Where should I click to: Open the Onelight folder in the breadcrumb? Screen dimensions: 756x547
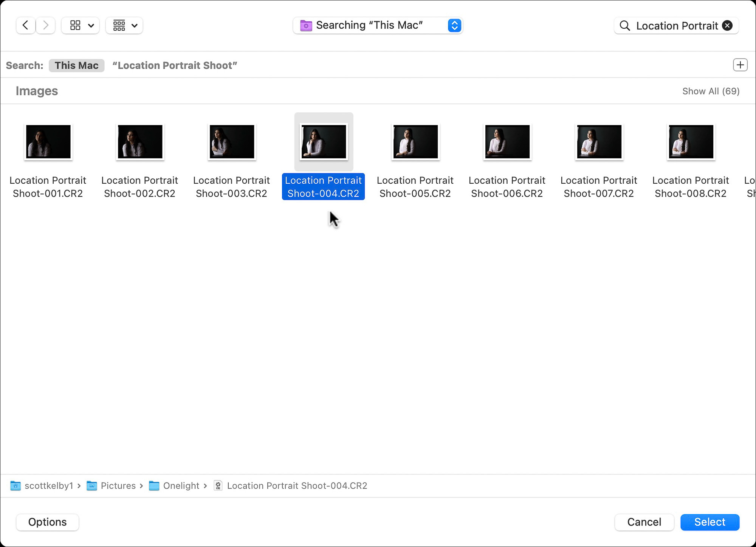point(181,486)
